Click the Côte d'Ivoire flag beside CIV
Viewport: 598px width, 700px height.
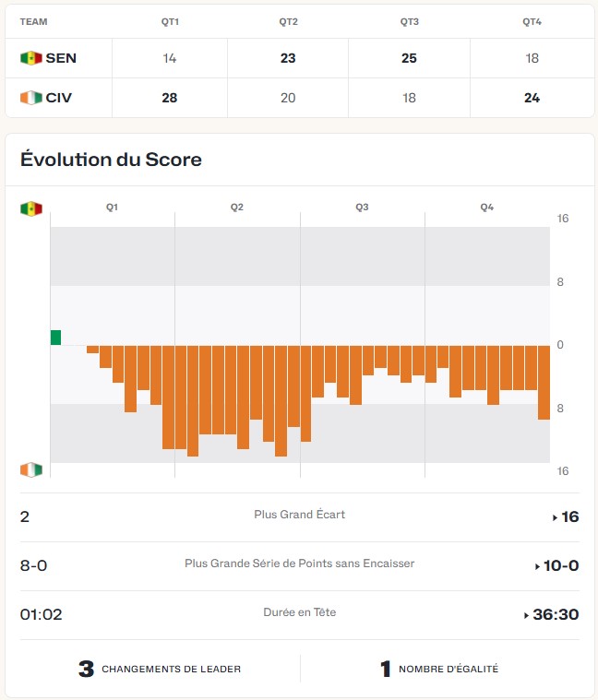(30, 98)
